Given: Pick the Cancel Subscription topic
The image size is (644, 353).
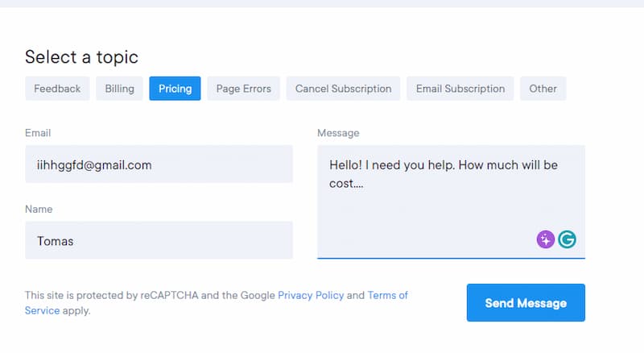Looking at the screenshot, I should [x=344, y=89].
